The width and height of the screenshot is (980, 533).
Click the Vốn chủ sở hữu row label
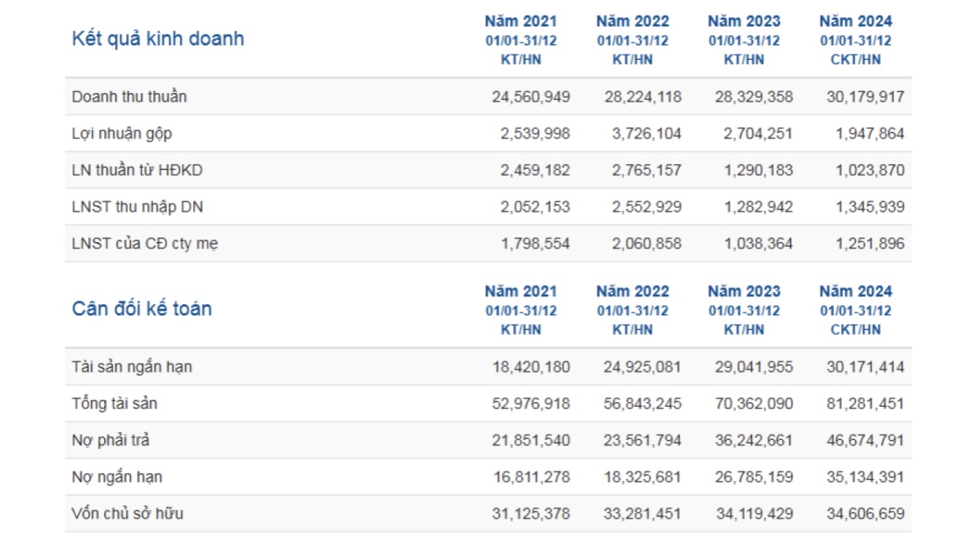coord(128,514)
